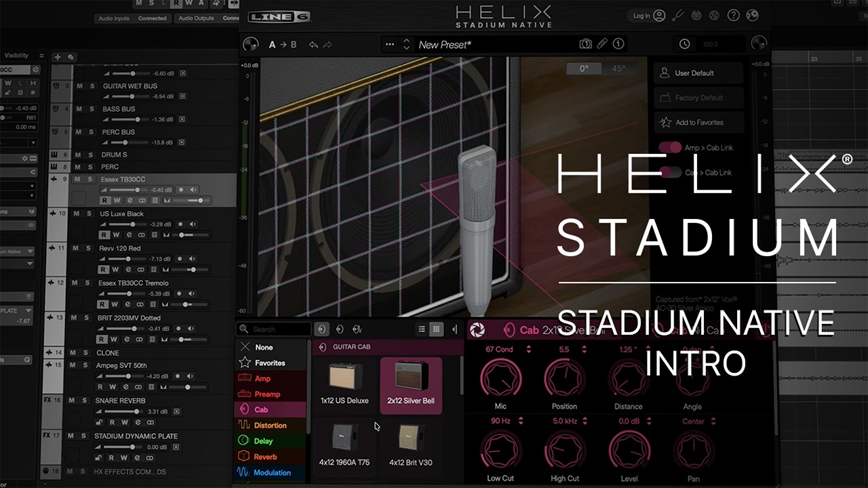Open the Distortion category
Image resolution: width=868 pixels, height=488 pixels.
click(271, 425)
